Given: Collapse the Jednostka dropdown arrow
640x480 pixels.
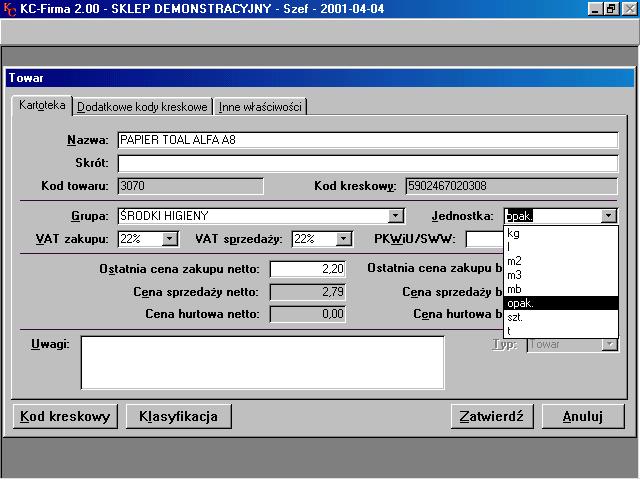Looking at the screenshot, I should click(609, 216).
